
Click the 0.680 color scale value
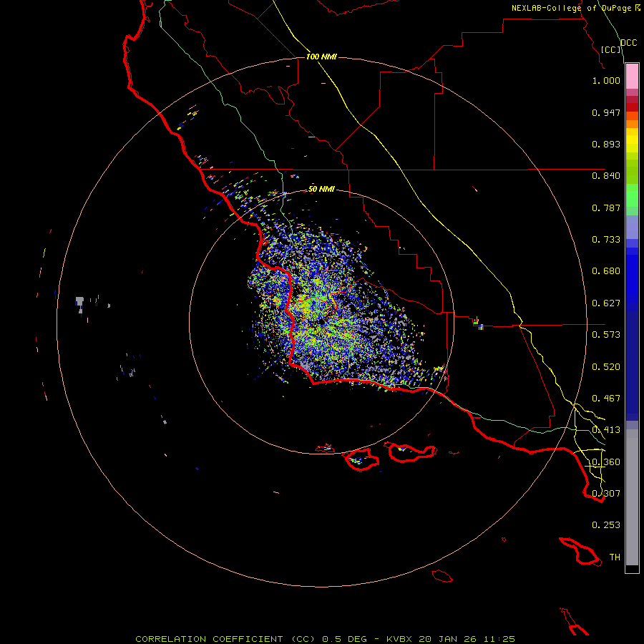point(606,271)
